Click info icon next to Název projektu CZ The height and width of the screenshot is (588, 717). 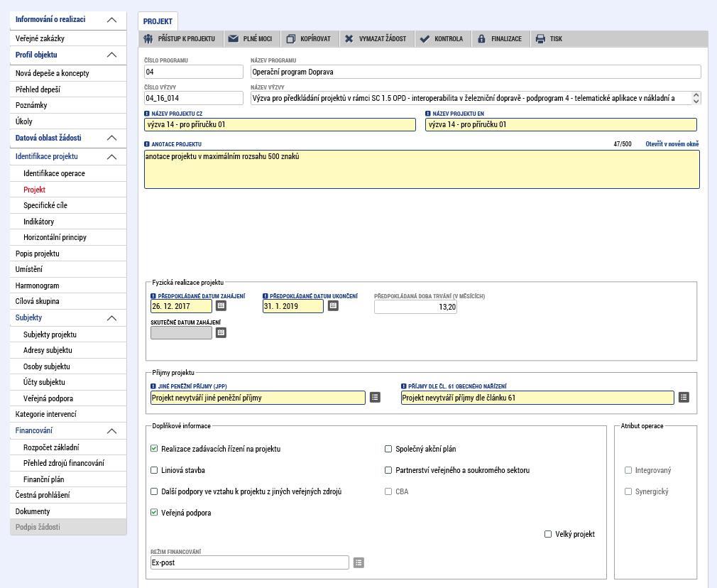pos(146,114)
